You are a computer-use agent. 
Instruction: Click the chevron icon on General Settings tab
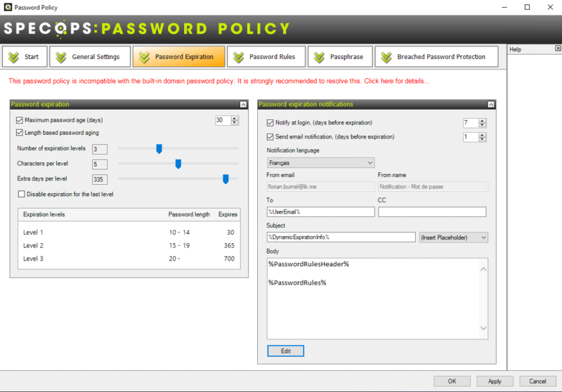61,57
